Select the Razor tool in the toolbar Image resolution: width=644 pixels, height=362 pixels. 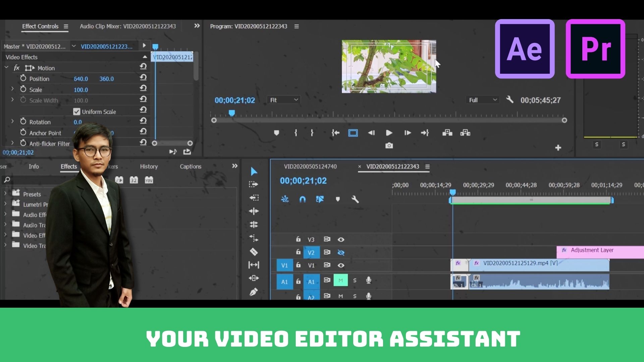click(x=254, y=251)
